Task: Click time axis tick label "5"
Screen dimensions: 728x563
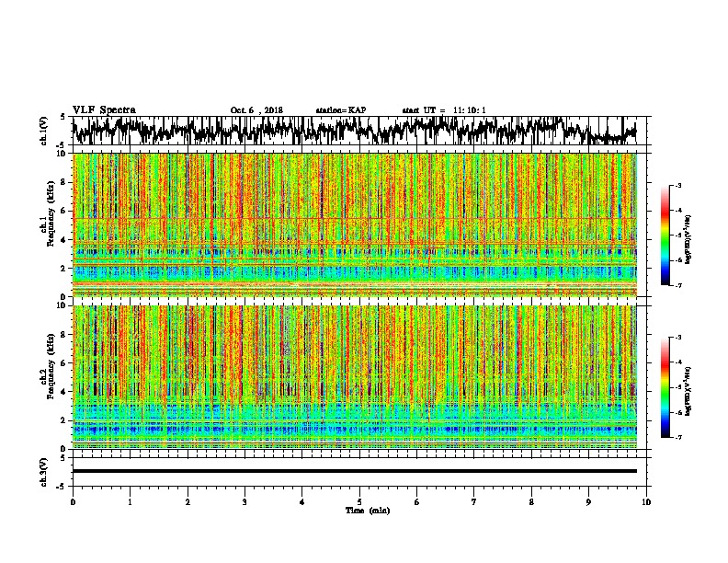Action: pyautogui.click(x=359, y=502)
